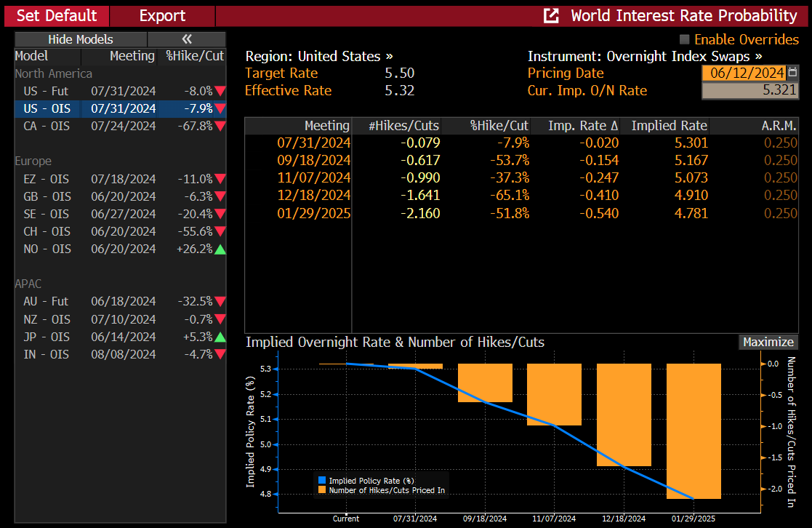Select AU - Fut model row

point(120,302)
